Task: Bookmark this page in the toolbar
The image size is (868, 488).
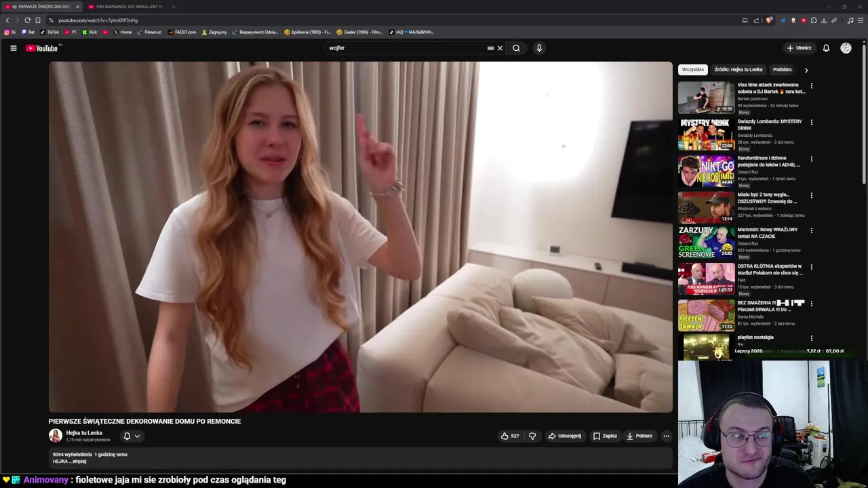Action: coord(37,20)
